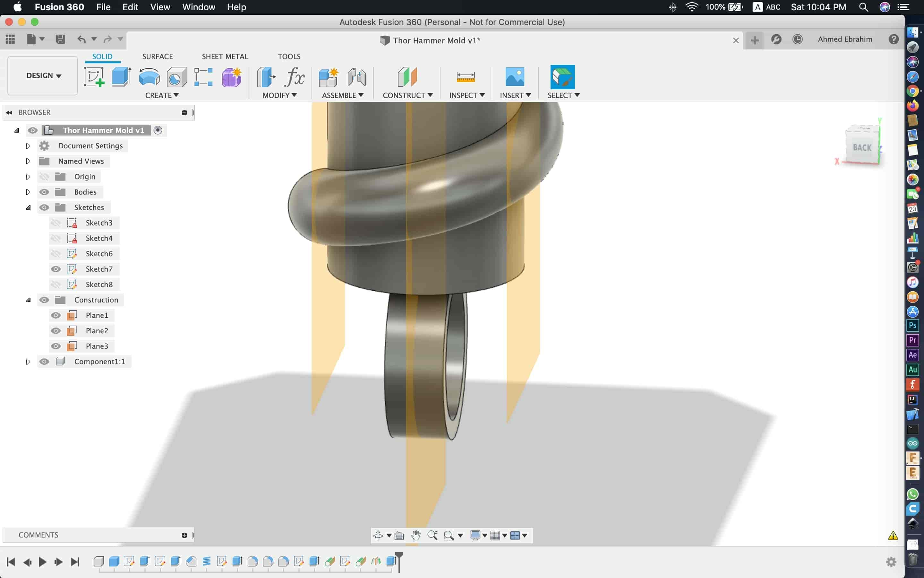The image size is (924, 578).
Task: Click the Look At icon in navigation bar
Action: [x=399, y=535]
